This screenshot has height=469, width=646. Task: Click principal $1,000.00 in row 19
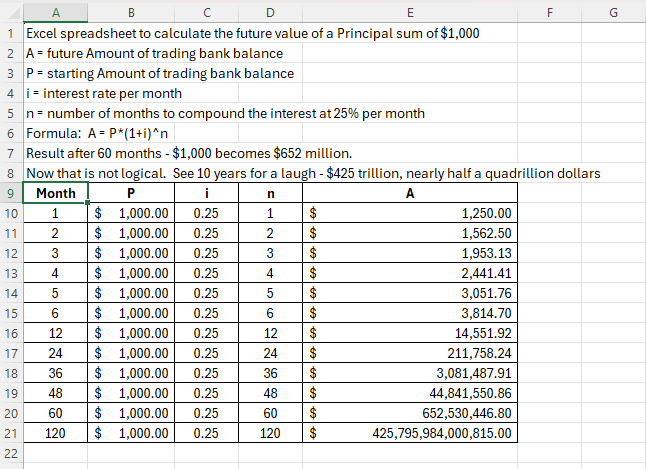(x=131, y=393)
